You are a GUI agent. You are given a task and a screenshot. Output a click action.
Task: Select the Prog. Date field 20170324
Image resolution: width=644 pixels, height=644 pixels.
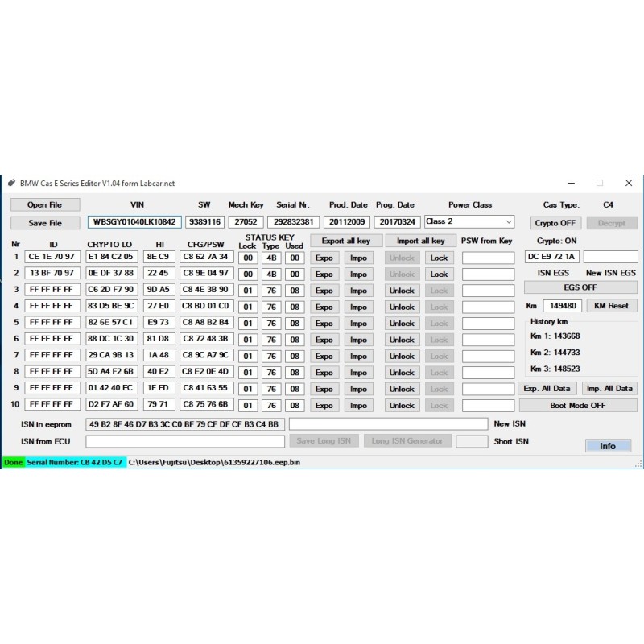(397, 222)
